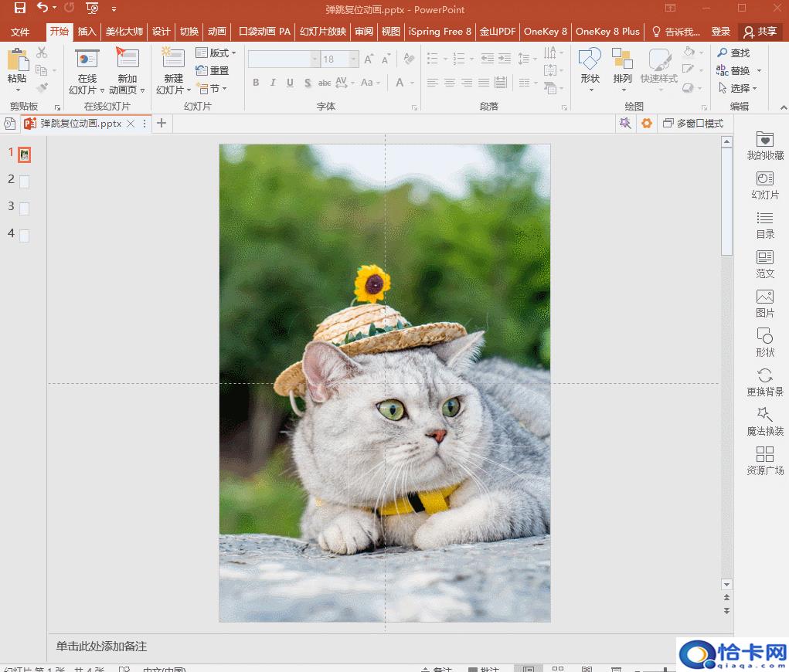This screenshot has height=672, width=789.
Task: Toggle bold formatting button
Action: (256, 83)
